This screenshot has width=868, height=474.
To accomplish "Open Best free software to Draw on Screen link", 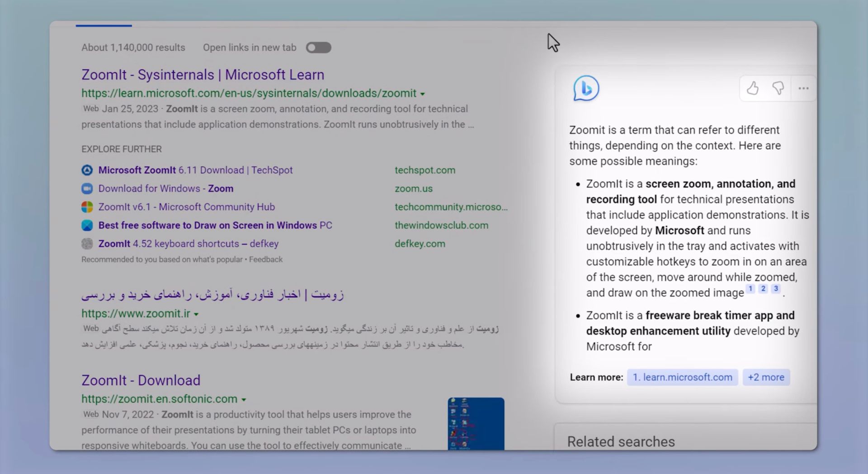I will coord(215,225).
